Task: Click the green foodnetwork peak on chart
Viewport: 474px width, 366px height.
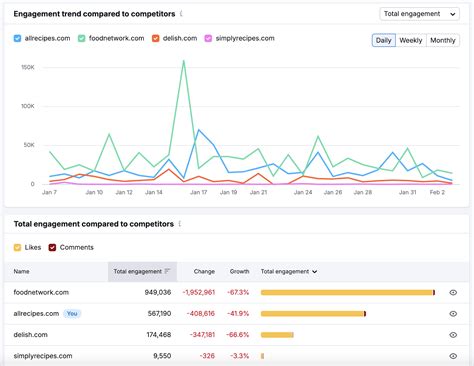Action: 184,61
